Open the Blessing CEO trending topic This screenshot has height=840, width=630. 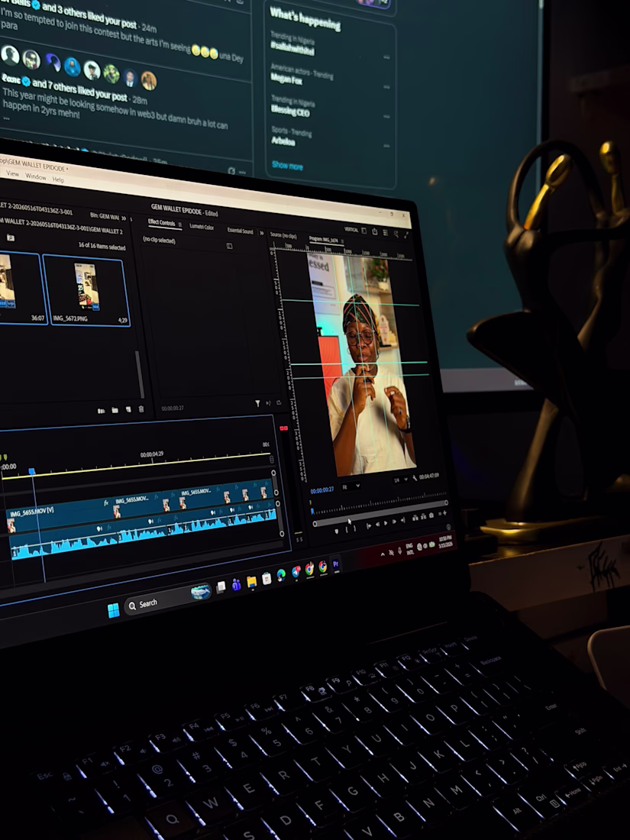coord(290,111)
